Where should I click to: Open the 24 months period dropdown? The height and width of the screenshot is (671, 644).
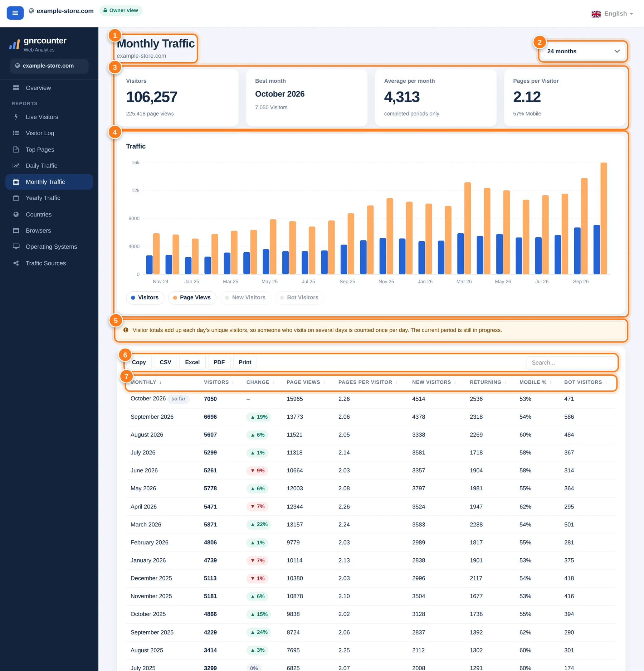point(583,51)
